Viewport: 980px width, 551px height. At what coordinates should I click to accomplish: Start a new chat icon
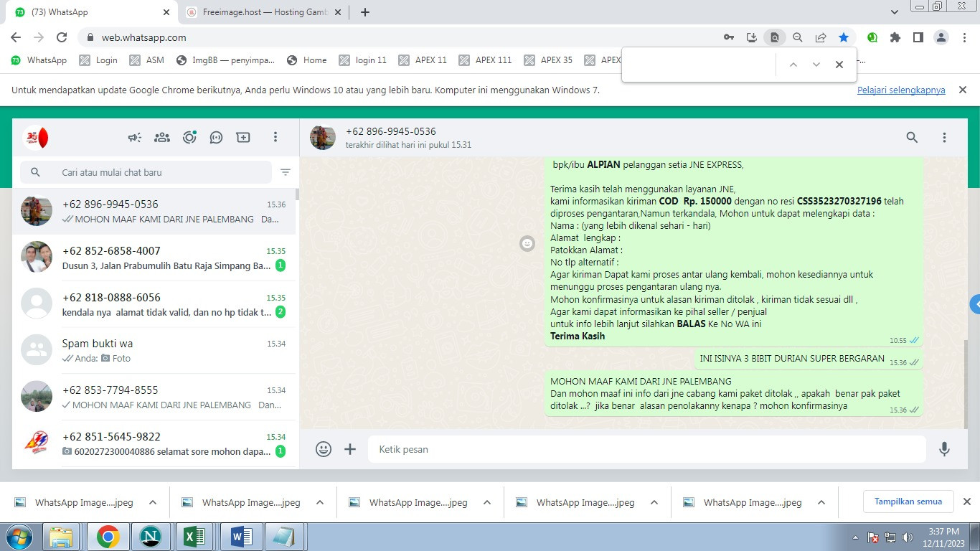(x=243, y=137)
